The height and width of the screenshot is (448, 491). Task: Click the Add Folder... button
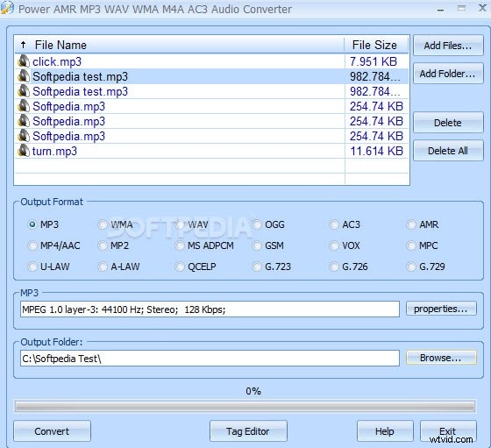pyautogui.click(x=448, y=74)
